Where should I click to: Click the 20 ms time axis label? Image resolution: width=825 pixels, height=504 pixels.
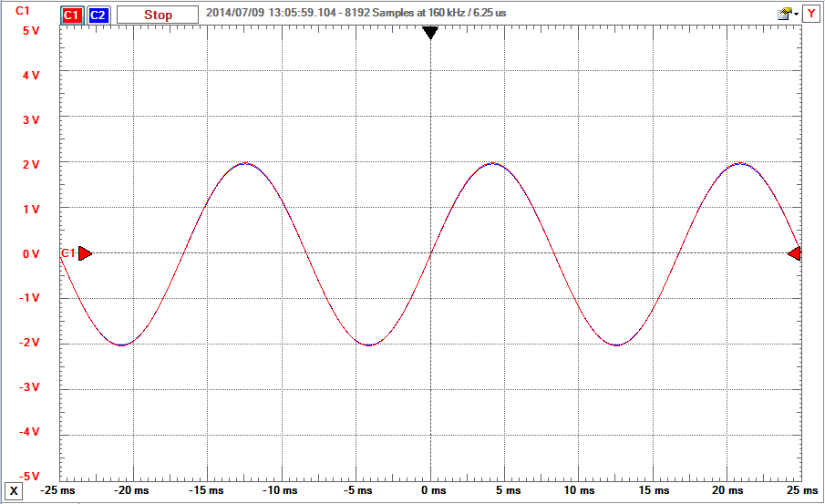click(727, 490)
